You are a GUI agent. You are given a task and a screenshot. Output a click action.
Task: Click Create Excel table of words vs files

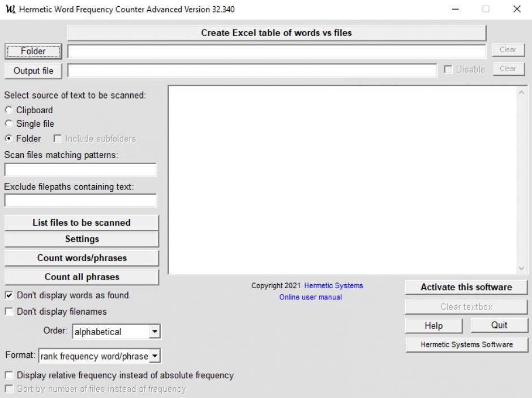pos(277,33)
